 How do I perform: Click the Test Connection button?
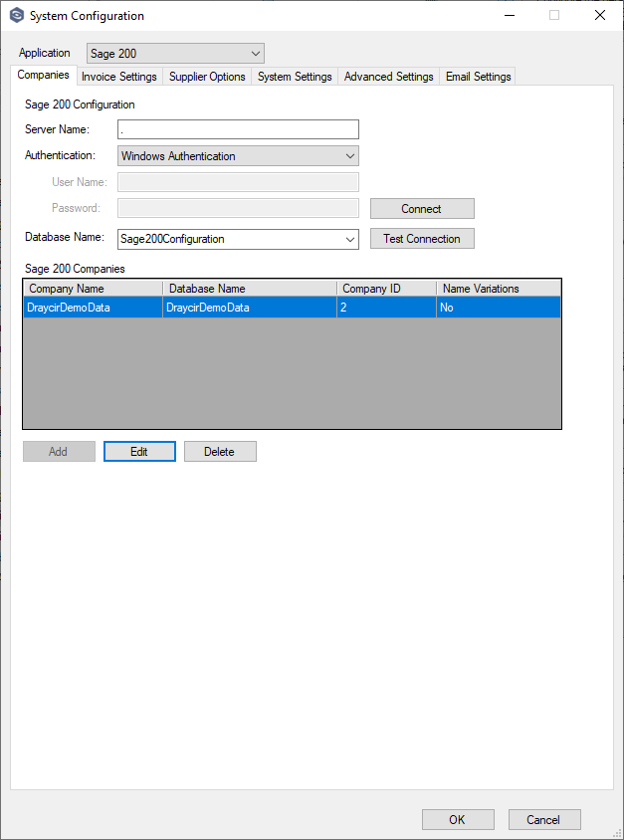point(422,239)
